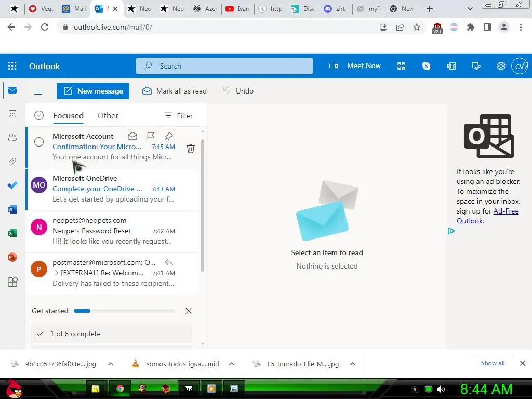The height and width of the screenshot is (399, 532).
Task: Open a new browser tab
Action: (x=430, y=9)
